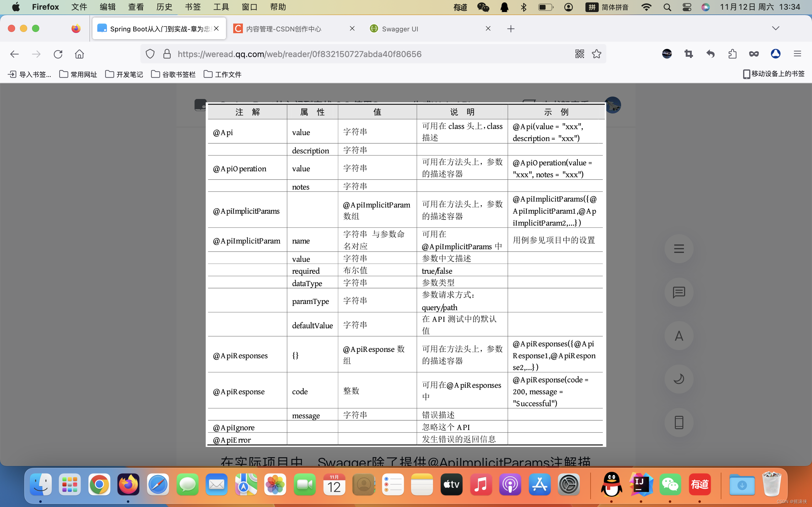Toggle dark mode with the moon icon
The width and height of the screenshot is (812, 507).
(x=679, y=379)
